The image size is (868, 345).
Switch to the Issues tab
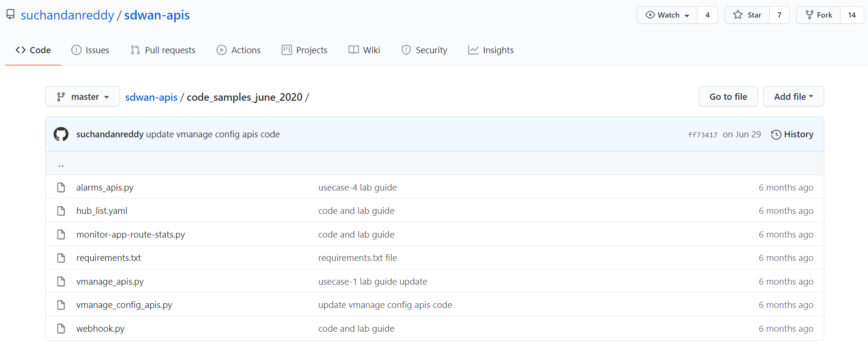(90, 50)
